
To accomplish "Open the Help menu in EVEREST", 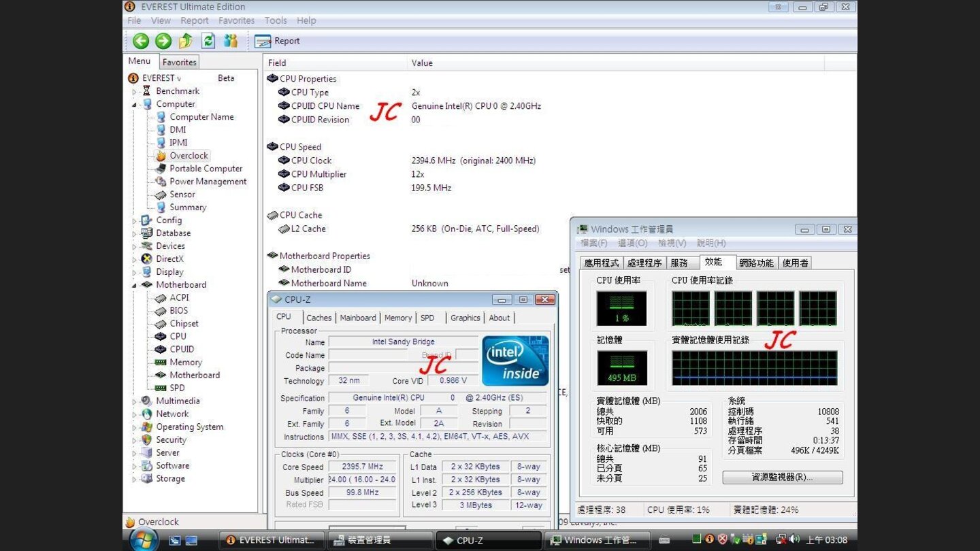I will [306, 20].
